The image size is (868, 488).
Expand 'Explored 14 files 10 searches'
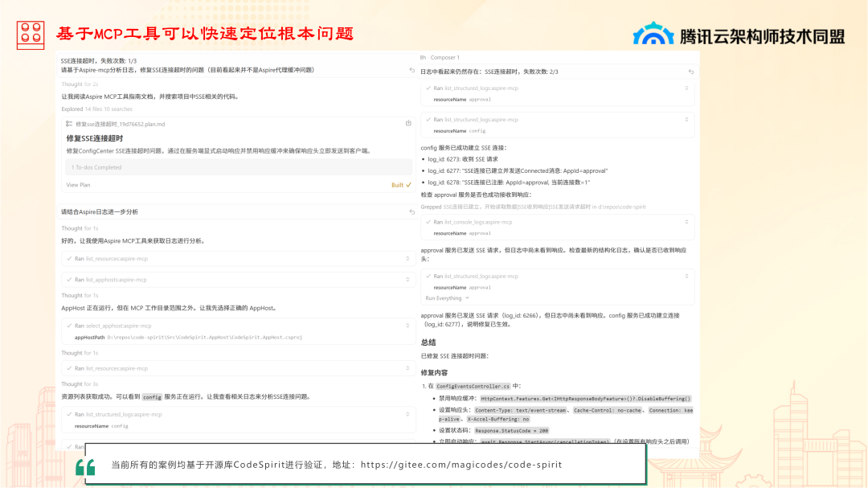pyautogui.click(x=97, y=109)
